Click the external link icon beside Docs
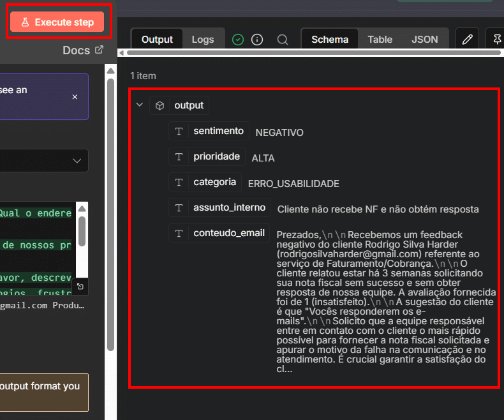The width and height of the screenshot is (504, 420). pos(99,50)
